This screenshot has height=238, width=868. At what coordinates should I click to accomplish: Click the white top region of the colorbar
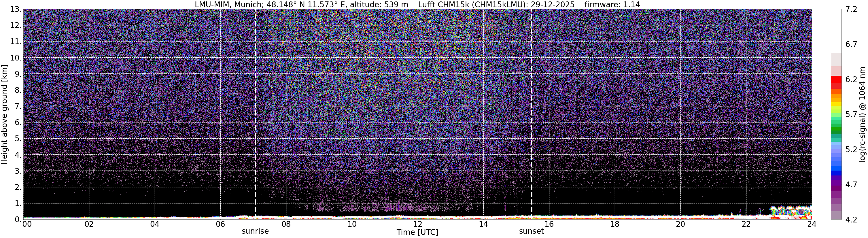click(x=836, y=30)
